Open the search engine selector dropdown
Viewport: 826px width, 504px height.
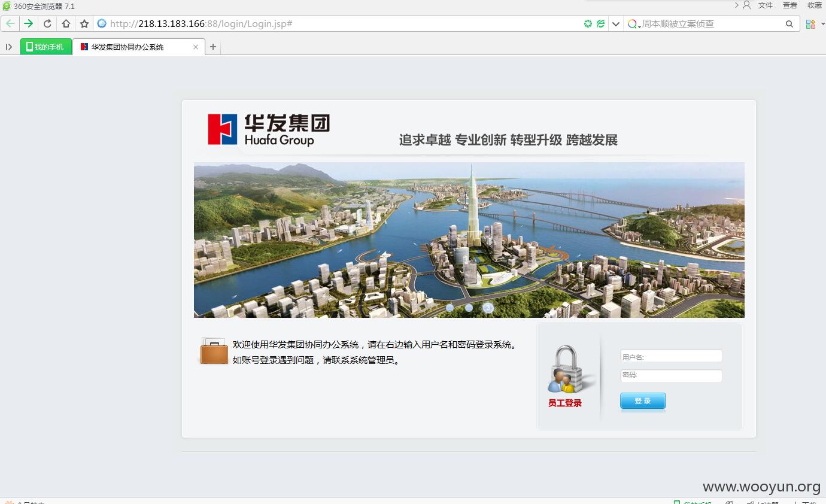pos(634,24)
